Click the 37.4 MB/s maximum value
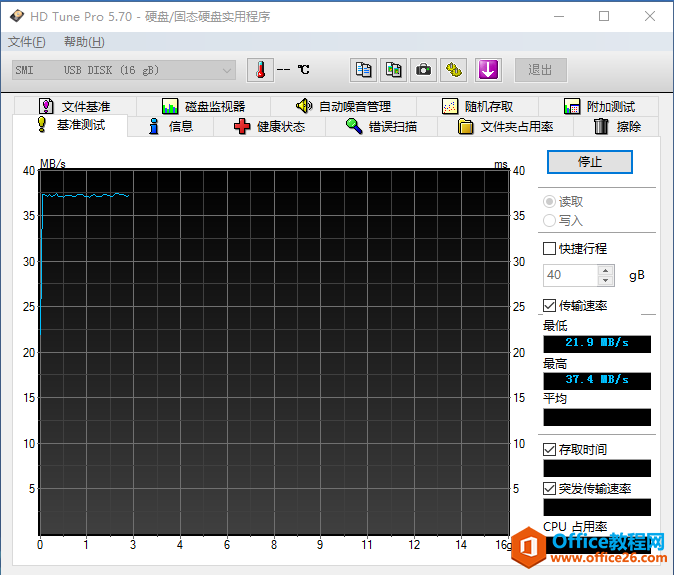 point(597,380)
